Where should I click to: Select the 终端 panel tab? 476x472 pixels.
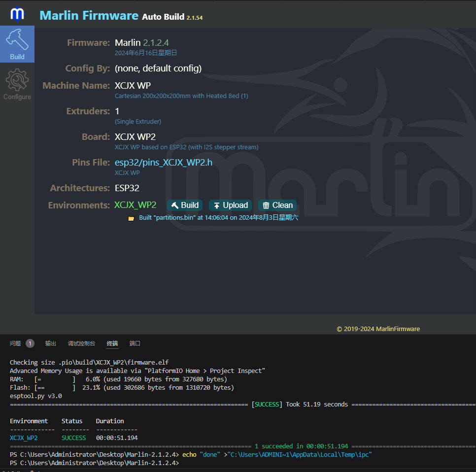tap(112, 343)
